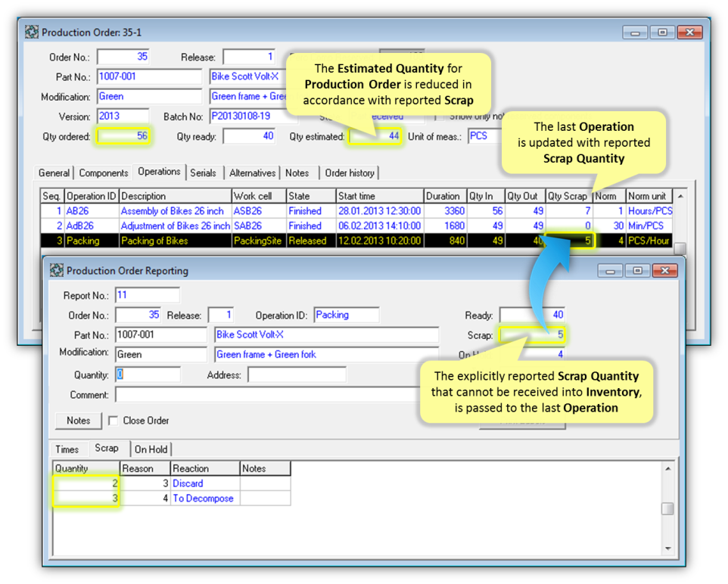Screen dimensions: 728x584
Task: Click the Notes button in Production Order Reporting
Action: tap(79, 421)
